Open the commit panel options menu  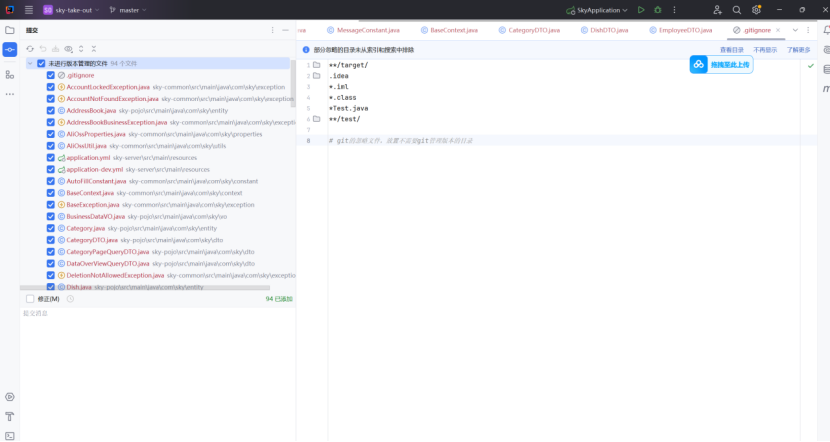[273, 30]
